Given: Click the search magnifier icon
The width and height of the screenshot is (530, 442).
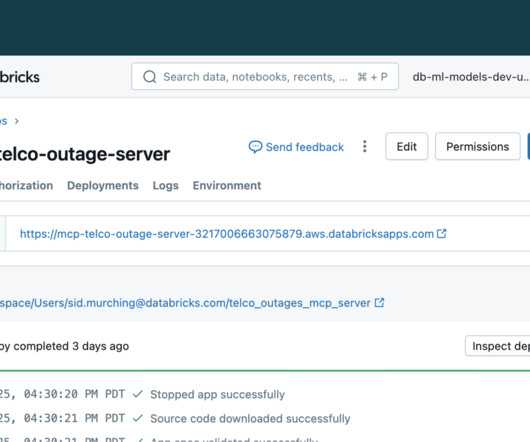Looking at the screenshot, I should coord(150,77).
